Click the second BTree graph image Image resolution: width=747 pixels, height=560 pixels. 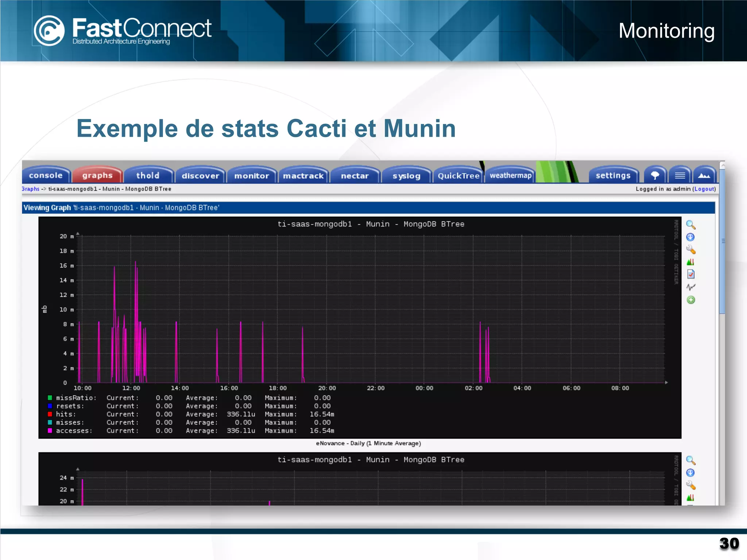point(360,479)
